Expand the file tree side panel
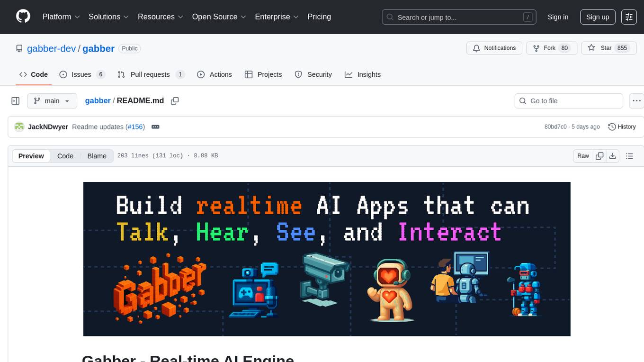The width and height of the screenshot is (644, 362). pos(16,101)
